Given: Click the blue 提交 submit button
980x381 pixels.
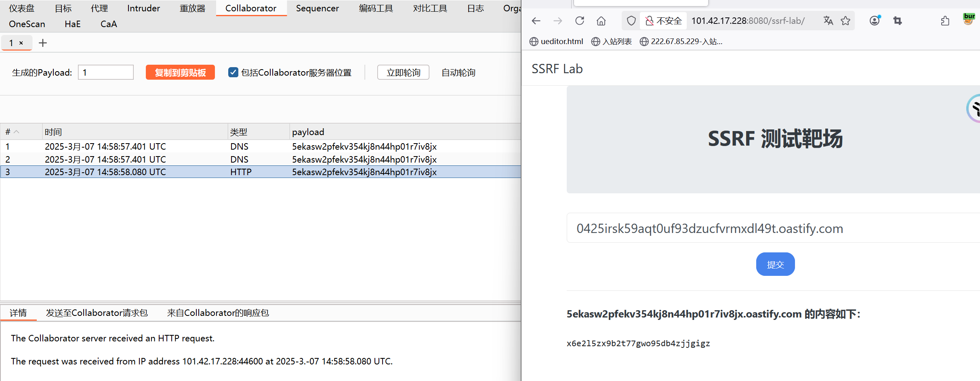Looking at the screenshot, I should click(775, 265).
